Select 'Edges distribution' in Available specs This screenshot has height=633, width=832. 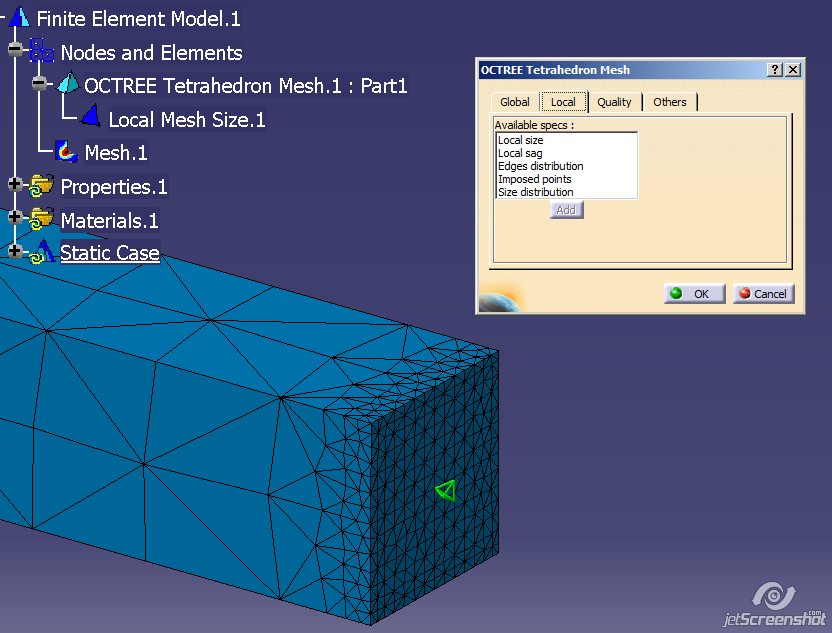[x=566, y=166]
